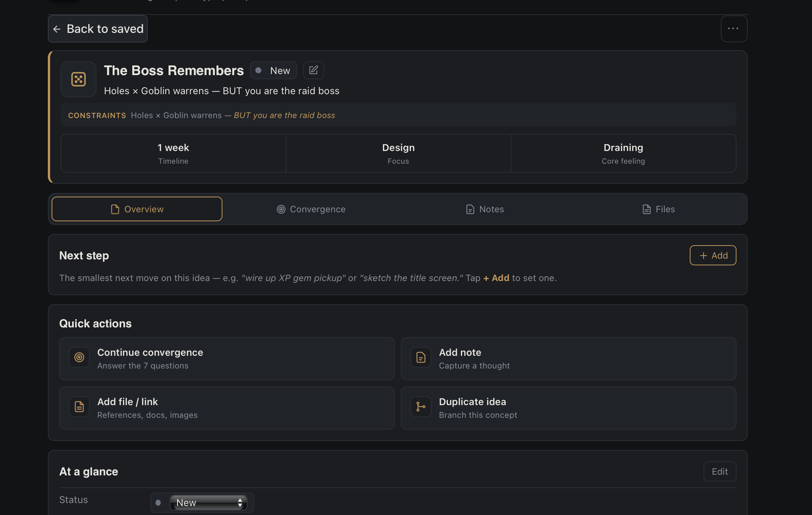The width and height of the screenshot is (812, 515).
Task: Click the target icon on Convergence tab
Action: click(281, 209)
